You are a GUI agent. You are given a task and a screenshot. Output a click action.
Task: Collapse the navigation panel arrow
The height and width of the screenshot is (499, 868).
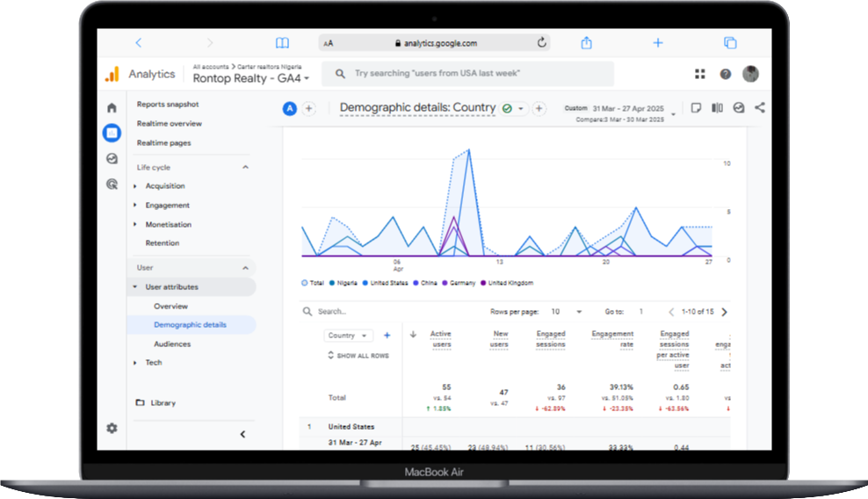pos(242,434)
